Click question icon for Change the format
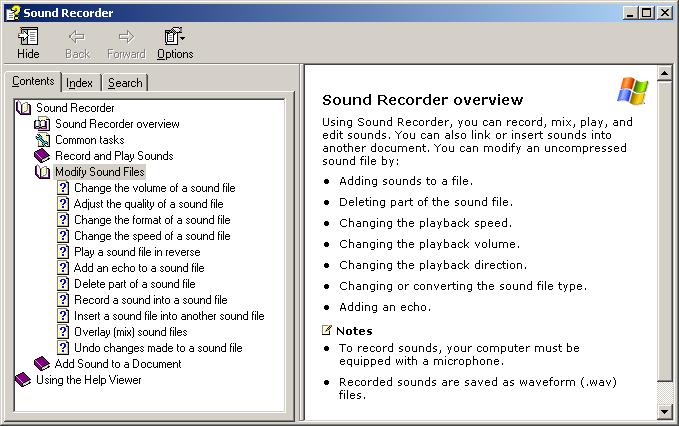Image resolution: width=679 pixels, height=426 pixels. click(63, 220)
